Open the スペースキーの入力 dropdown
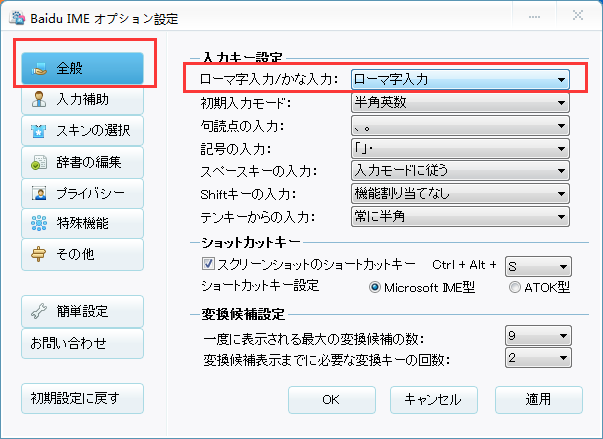603x439 pixels. [460, 171]
